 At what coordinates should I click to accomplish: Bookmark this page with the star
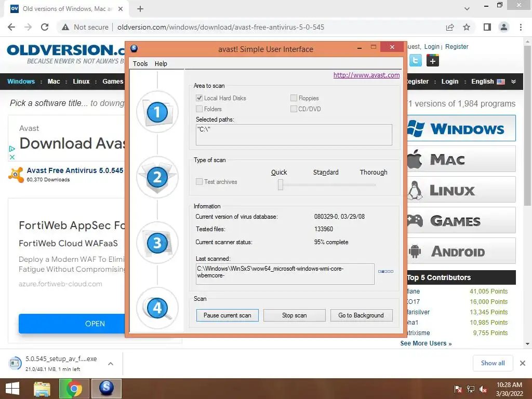point(467,27)
